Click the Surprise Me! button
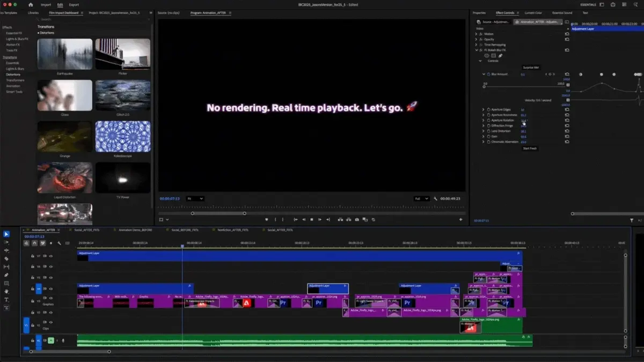This screenshot has height=362, width=644. click(530, 68)
